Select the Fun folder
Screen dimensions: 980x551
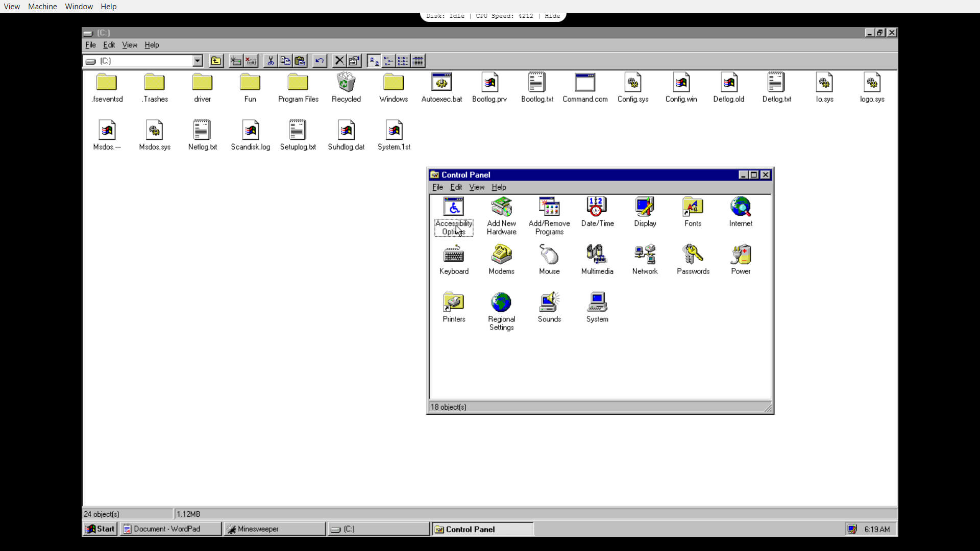[x=250, y=88]
